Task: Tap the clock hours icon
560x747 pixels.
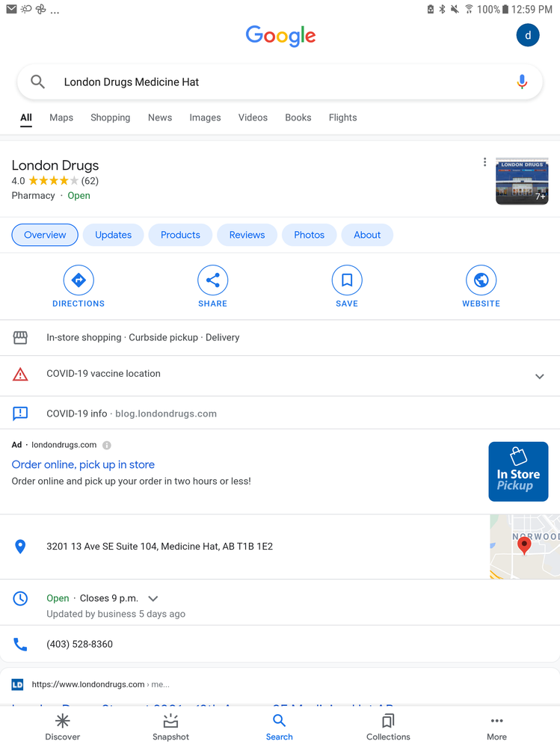Action: point(20,598)
